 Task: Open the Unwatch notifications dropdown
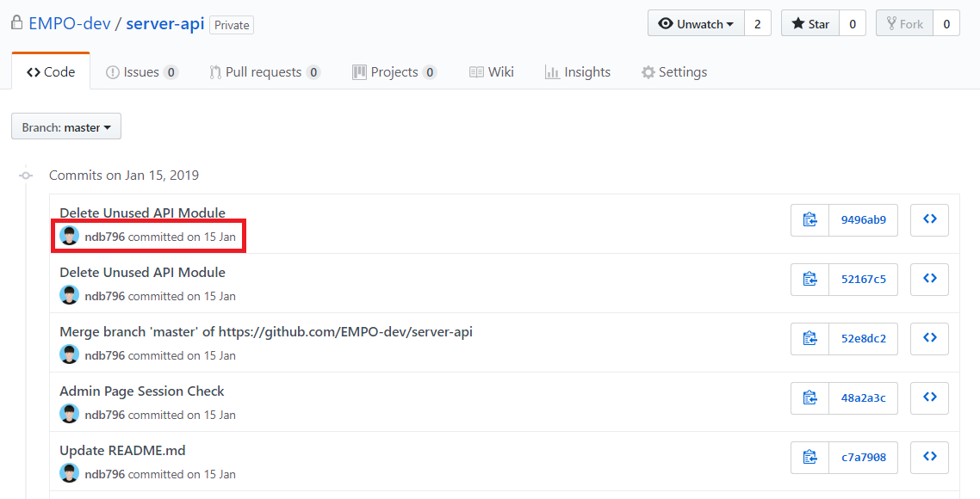(x=696, y=24)
